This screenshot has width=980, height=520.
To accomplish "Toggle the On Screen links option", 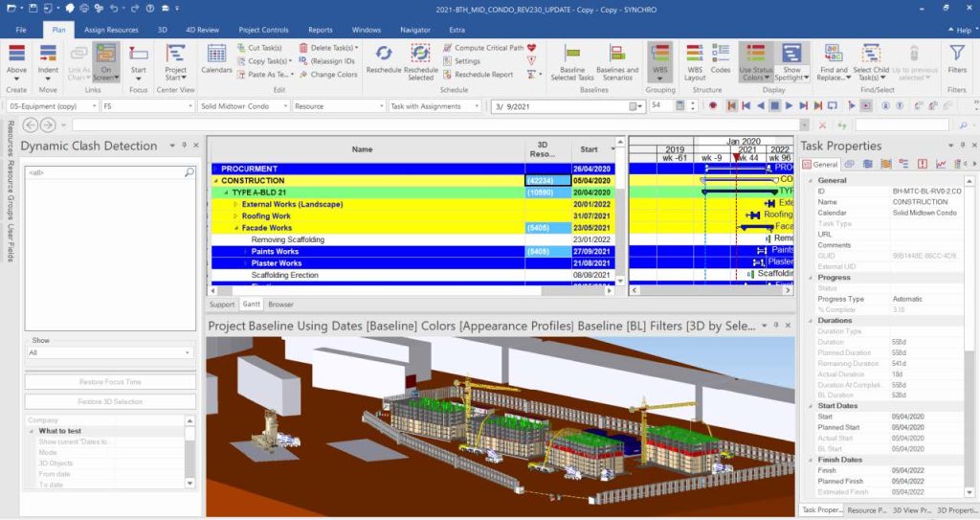I will point(105,61).
